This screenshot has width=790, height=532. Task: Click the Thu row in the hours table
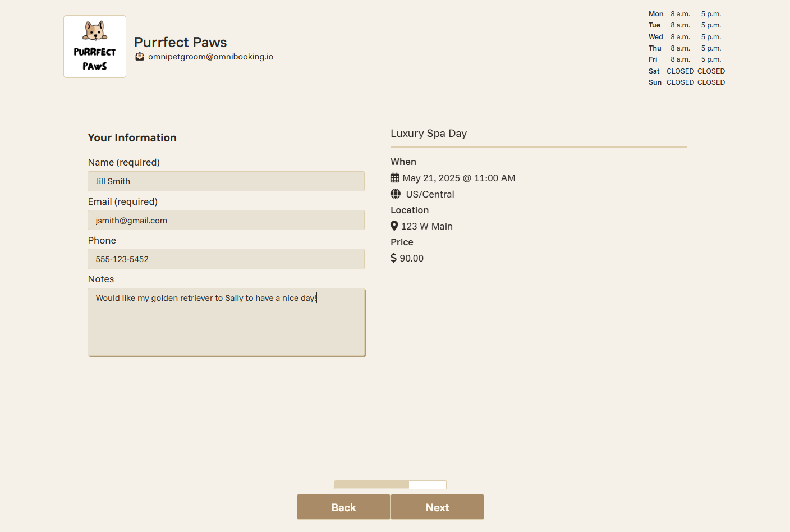click(x=687, y=48)
